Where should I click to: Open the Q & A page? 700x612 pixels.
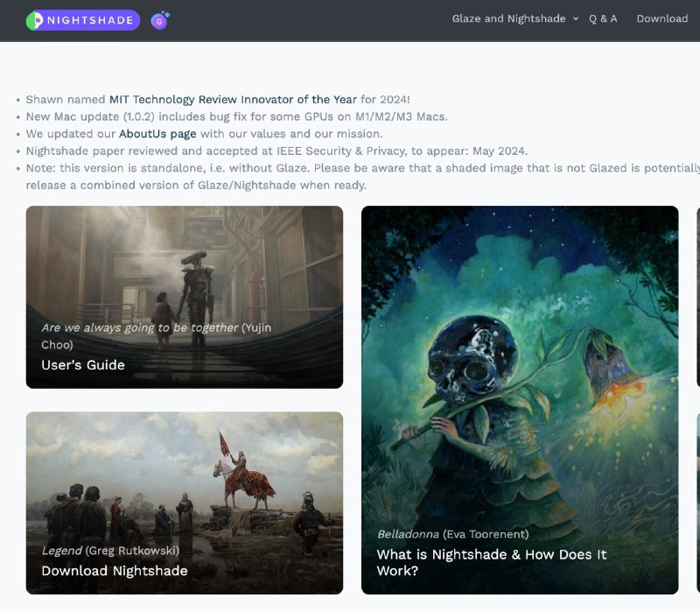coord(603,18)
